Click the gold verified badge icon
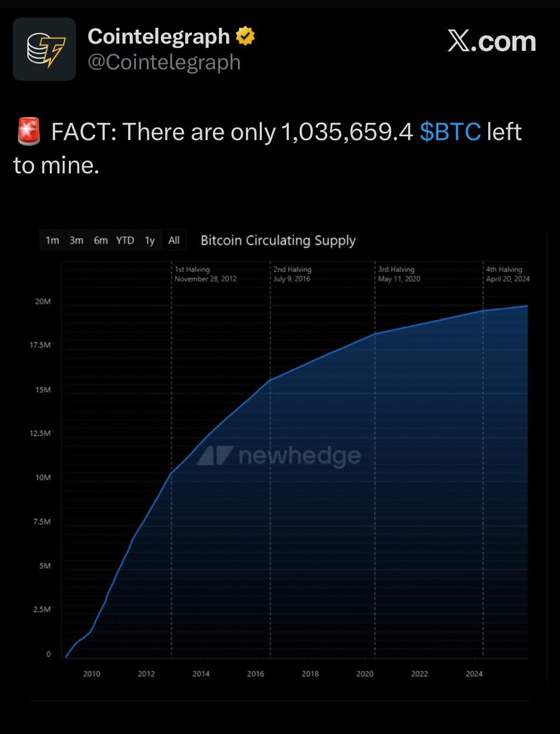This screenshot has height=734, width=560. pyautogui.click(x=245, y=36)
